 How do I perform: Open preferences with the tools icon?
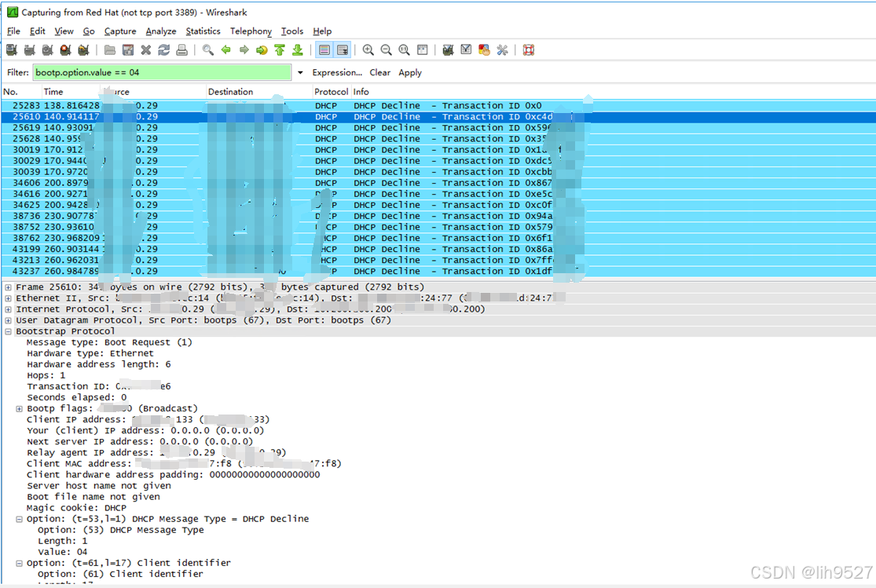tap(502, 50)
